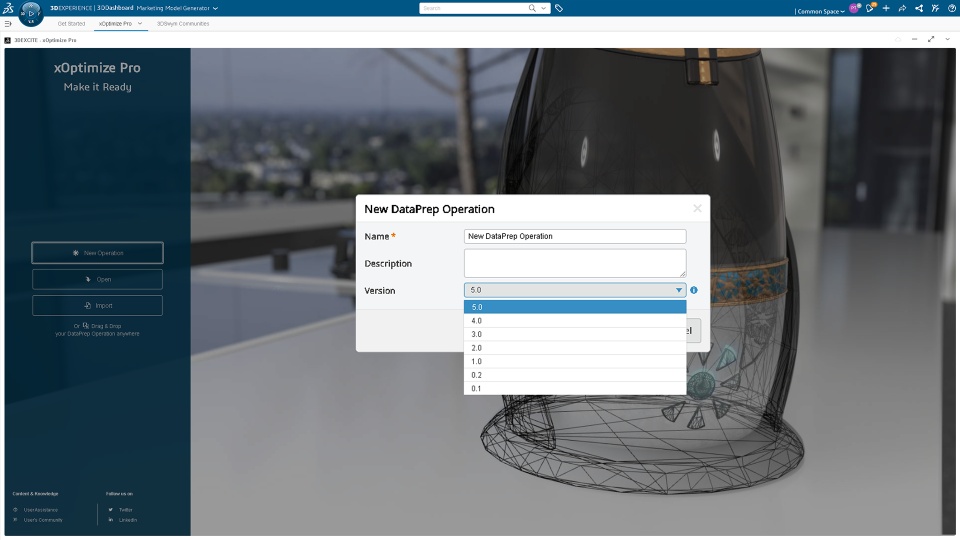Open the search options dropdown arrow
This screenshot has height=540, width=960.
543,8
